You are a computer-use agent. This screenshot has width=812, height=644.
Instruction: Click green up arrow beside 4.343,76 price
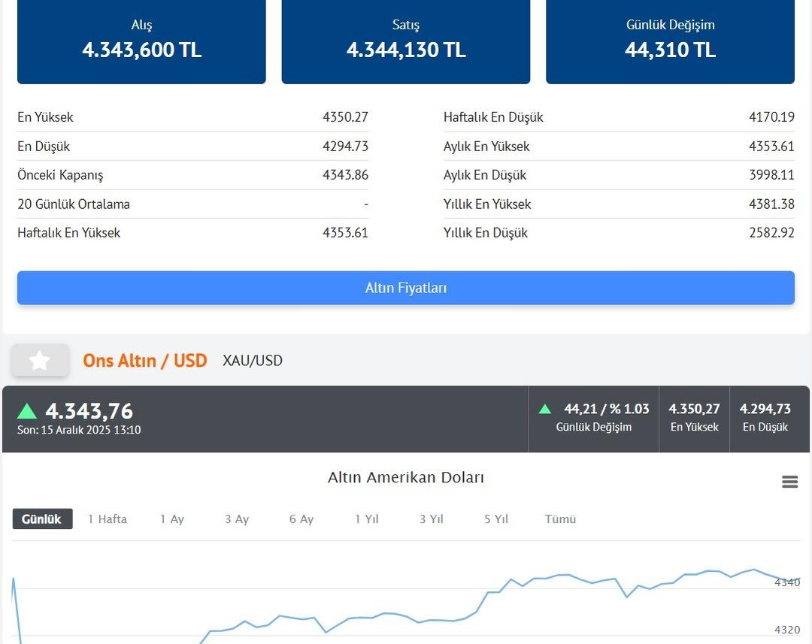tap(27, 411)
